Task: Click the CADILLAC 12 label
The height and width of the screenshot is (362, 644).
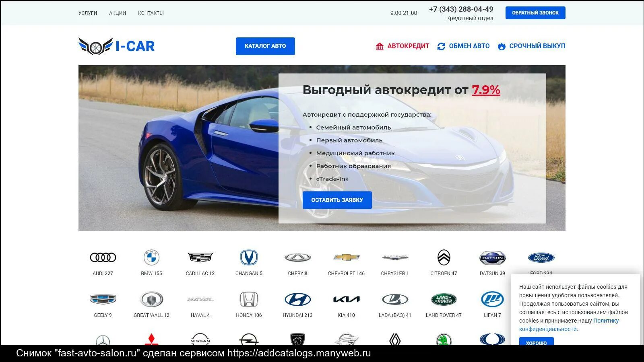Action: click(x=200, y=274)
